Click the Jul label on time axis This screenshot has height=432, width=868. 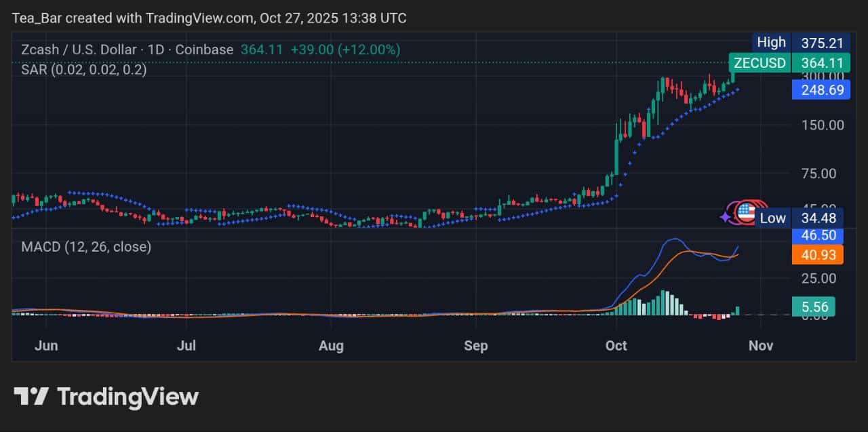click(186, 346)
